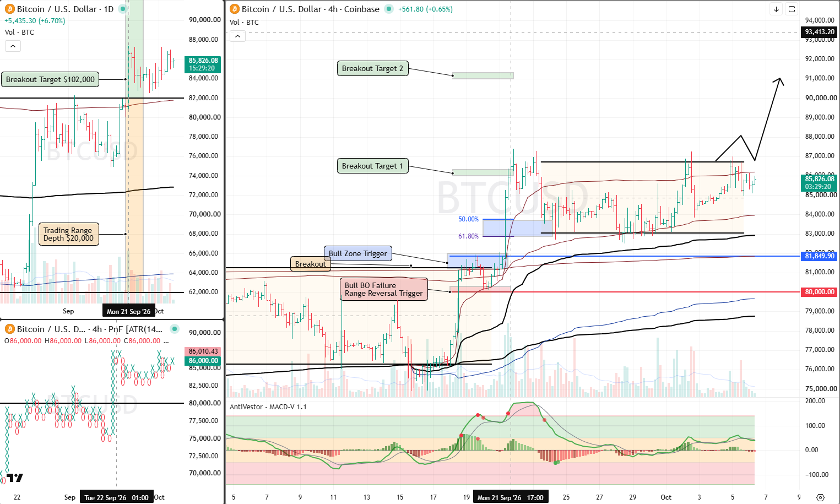The height and width of the screenshot is (504, 840).
Task: Select the Breakout Target 2 annotation
Action: pos(372,68)
